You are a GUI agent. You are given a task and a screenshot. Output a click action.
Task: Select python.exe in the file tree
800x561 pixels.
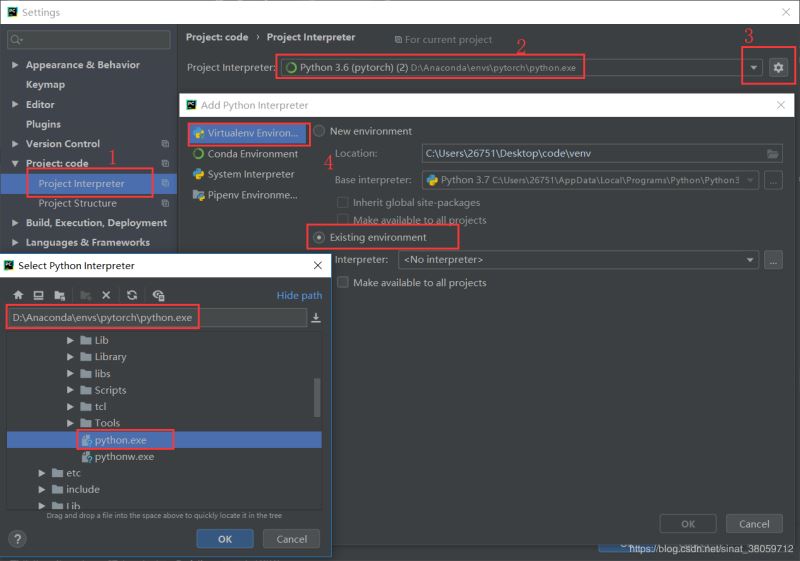click(x=164, y=440)
